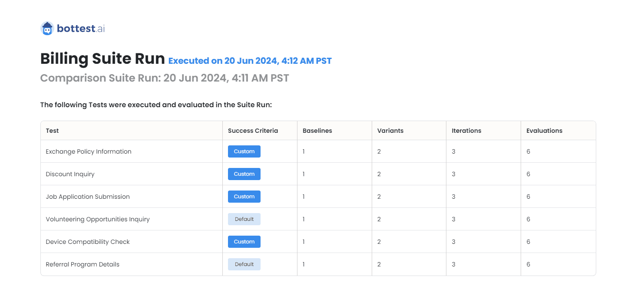
Task: Click the Evaluations column header
Action: (544, 131)
